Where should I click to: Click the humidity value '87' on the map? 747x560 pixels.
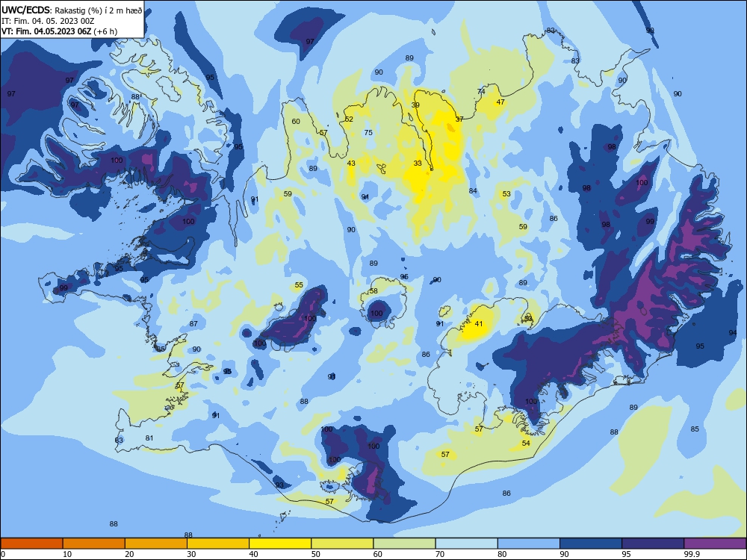tap(193, 324)
